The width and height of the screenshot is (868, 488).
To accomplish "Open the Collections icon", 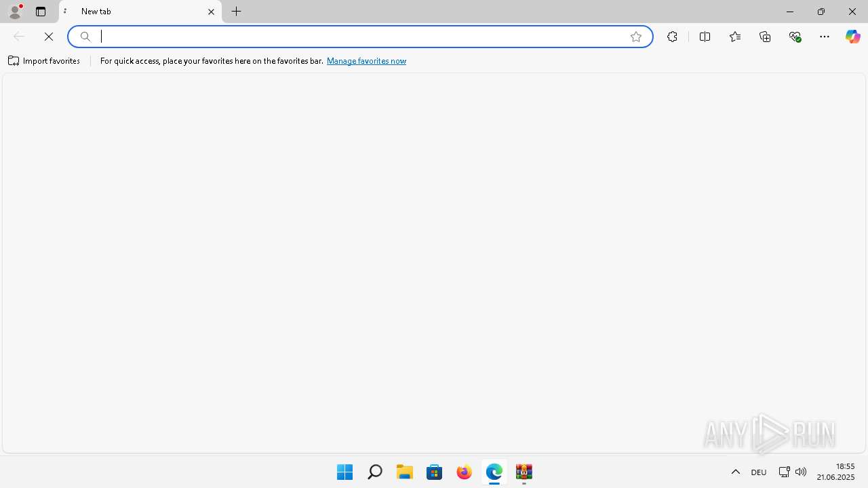I will click(x=765, y=37).
